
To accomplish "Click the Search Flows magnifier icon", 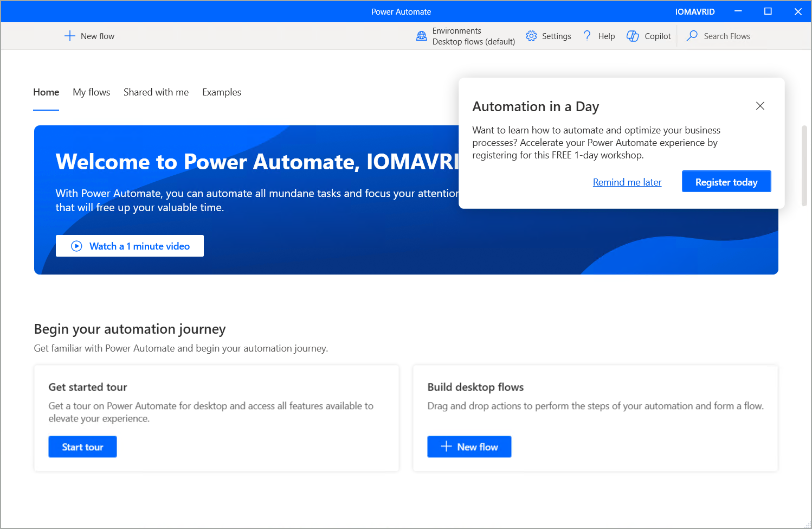I will click(692, 36).
